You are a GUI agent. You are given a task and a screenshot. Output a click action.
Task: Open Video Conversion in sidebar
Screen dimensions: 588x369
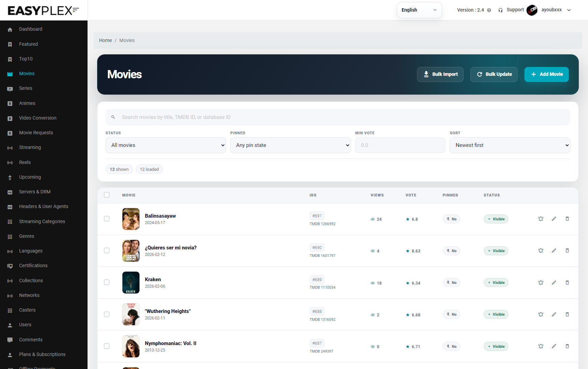point(38,118)
